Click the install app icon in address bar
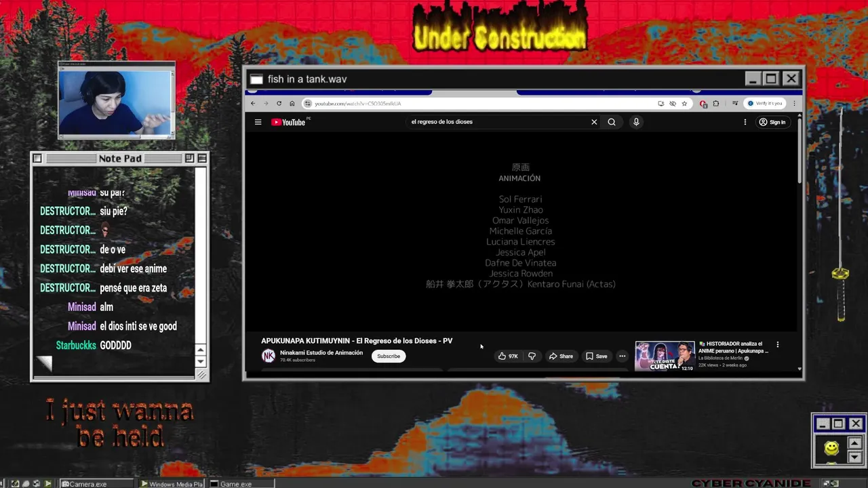Screen dimensions: 868x488 tap(660, 104)
